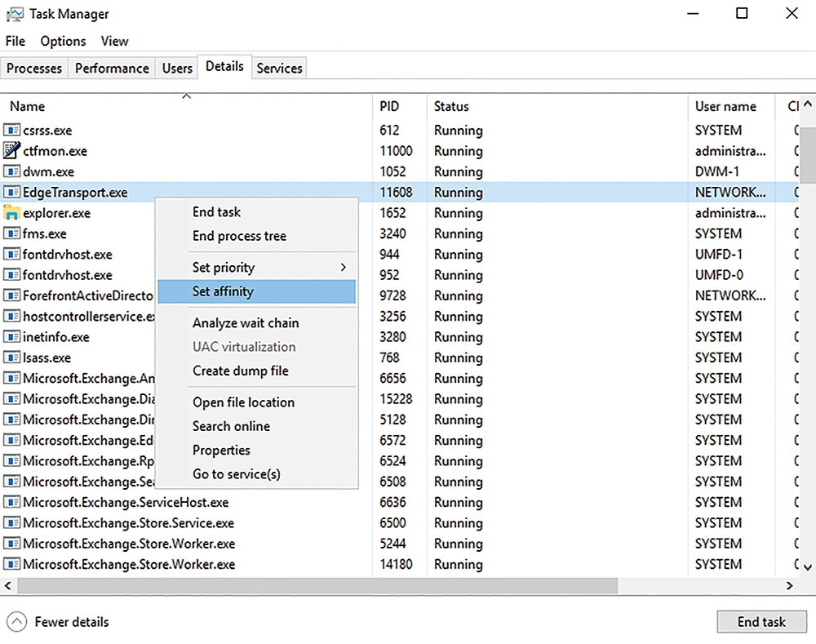This screenshot has width=816, height=644.
Task: Click the vertical scrollbar down arrow
Action: [x=807, y=567]
